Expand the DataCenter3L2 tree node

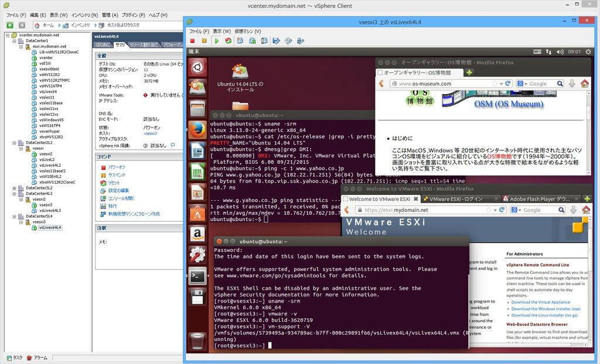[x=14, y=188]
